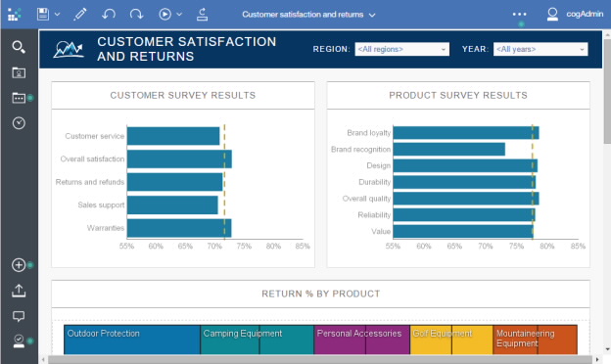Click the Customer service axis label

(x=95, y=136)
